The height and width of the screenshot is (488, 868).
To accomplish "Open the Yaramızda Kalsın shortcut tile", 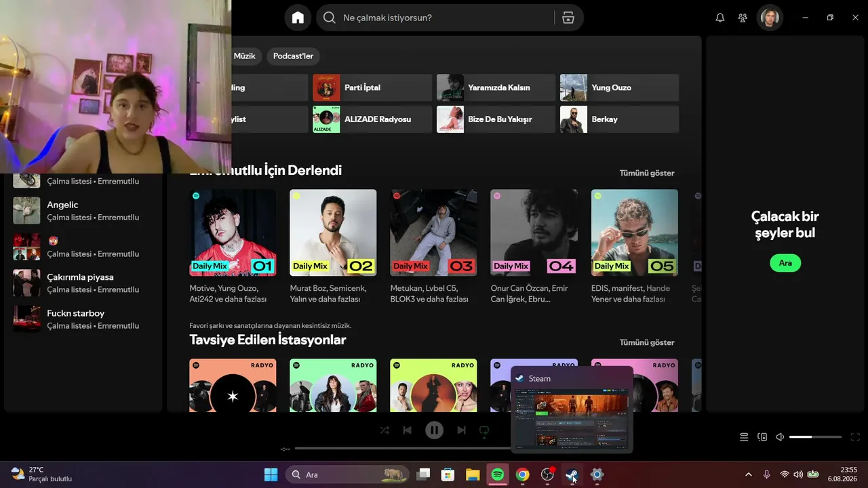I will (496, 87).
